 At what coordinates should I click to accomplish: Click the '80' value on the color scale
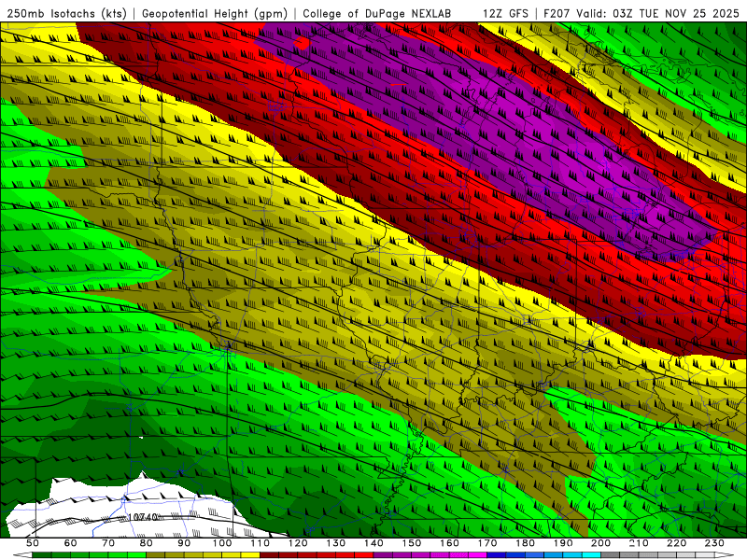click(146, 543)
